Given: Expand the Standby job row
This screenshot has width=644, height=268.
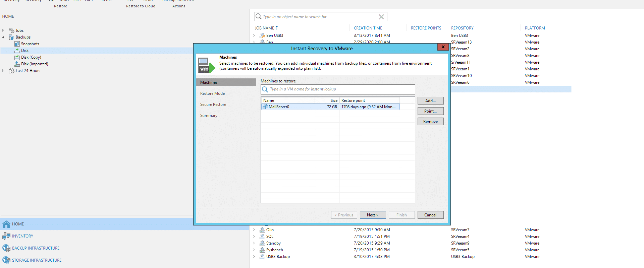Looking at the screenshot, I should point(254,243).
